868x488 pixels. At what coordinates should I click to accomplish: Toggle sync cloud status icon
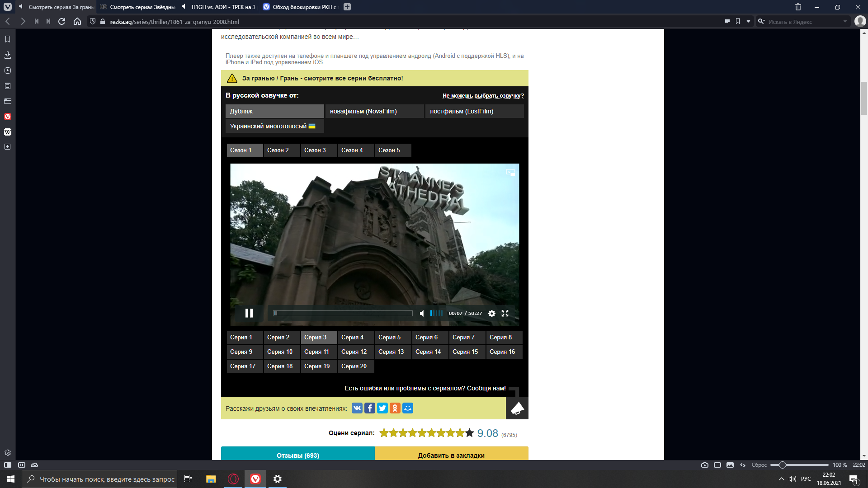(34, 465)
